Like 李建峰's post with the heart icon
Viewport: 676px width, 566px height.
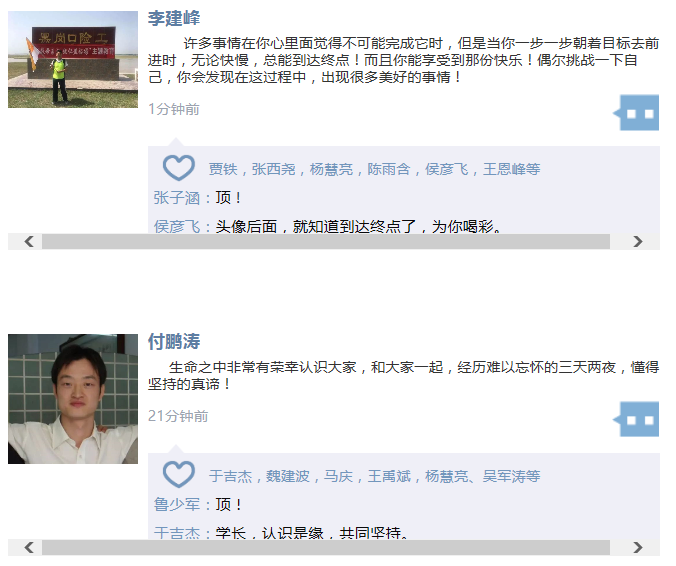(178, 168)
